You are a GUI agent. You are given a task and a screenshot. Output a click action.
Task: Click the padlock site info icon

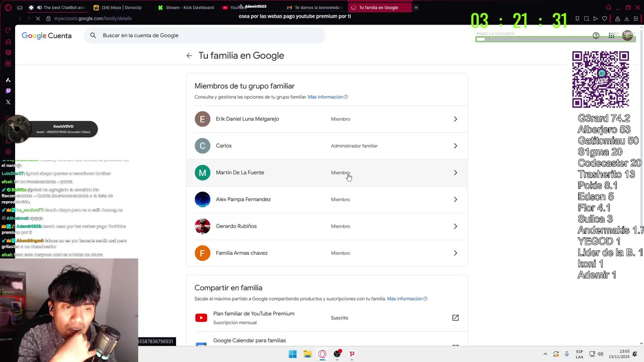[48, 19]
